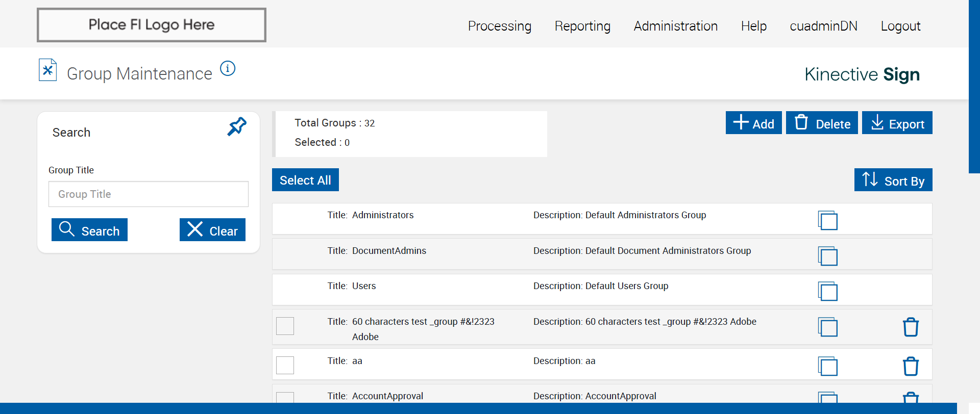Delete the 60 characters test group
The height and width of the screenshot is (414, 980).
click(911, 327)
